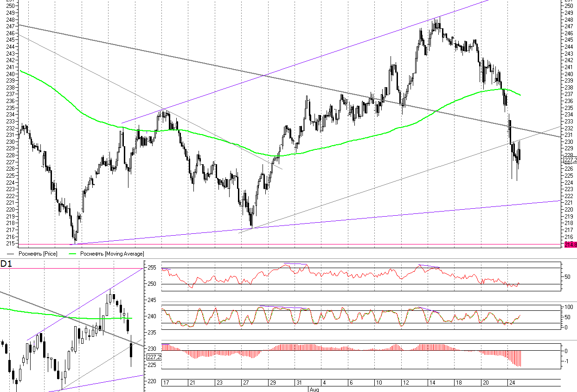Click the pink price tag on the right axis
Viewport: 577px width, 392px height.
[570, 244]
